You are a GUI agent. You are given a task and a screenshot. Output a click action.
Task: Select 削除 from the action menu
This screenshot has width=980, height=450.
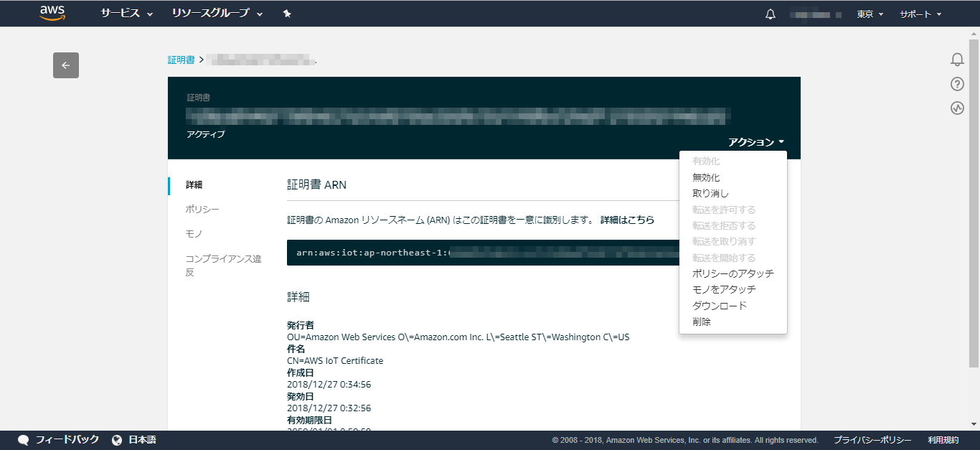[702, 322]
